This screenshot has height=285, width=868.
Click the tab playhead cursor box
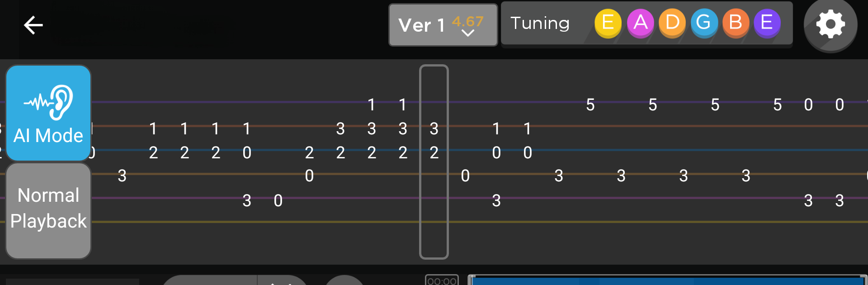click(x=434, y=161)
